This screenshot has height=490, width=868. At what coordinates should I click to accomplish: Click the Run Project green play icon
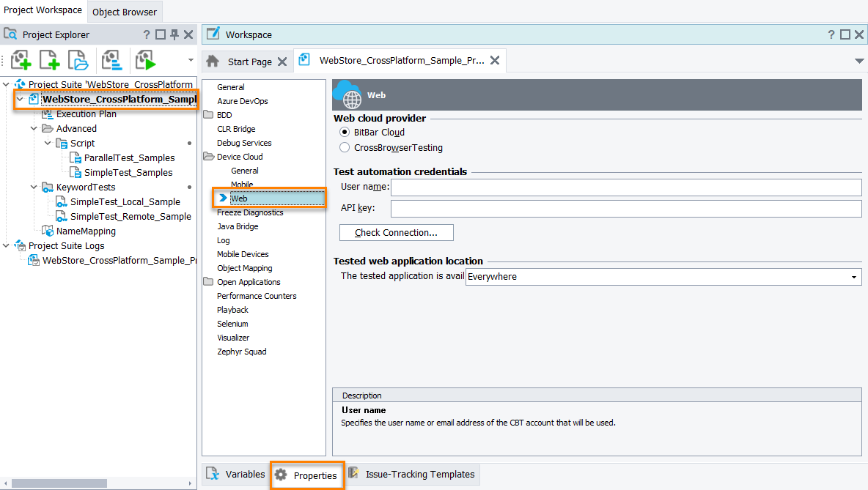[x=146, y=60]
